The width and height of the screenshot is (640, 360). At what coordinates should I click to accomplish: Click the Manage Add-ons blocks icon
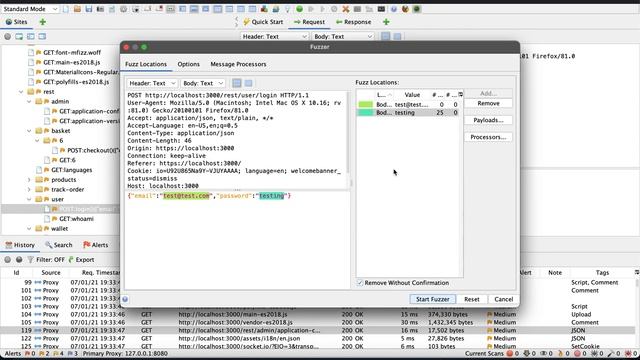coord(264,9)
